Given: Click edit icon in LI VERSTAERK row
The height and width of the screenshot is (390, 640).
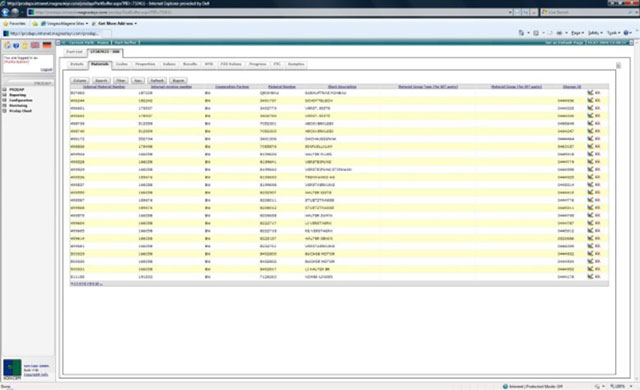Looking at the screenshot, I should coord(590,223).
